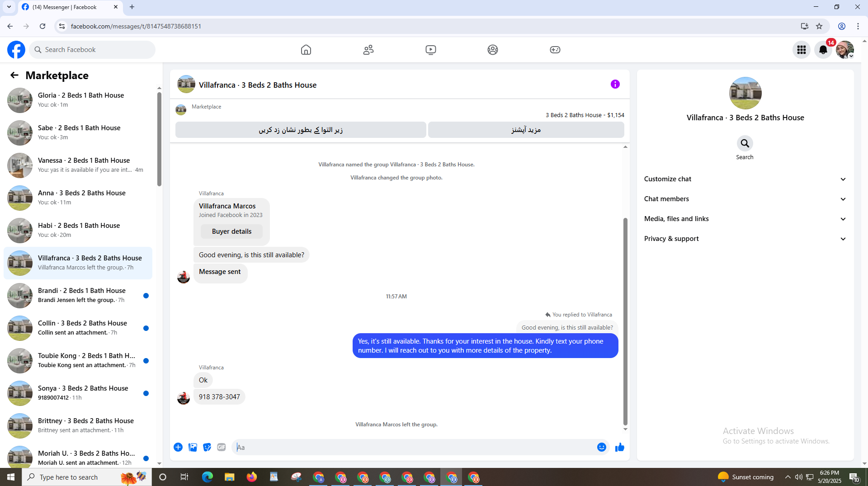Open the Windows notification center icon
868x486 pixels.
pos(854,477)
